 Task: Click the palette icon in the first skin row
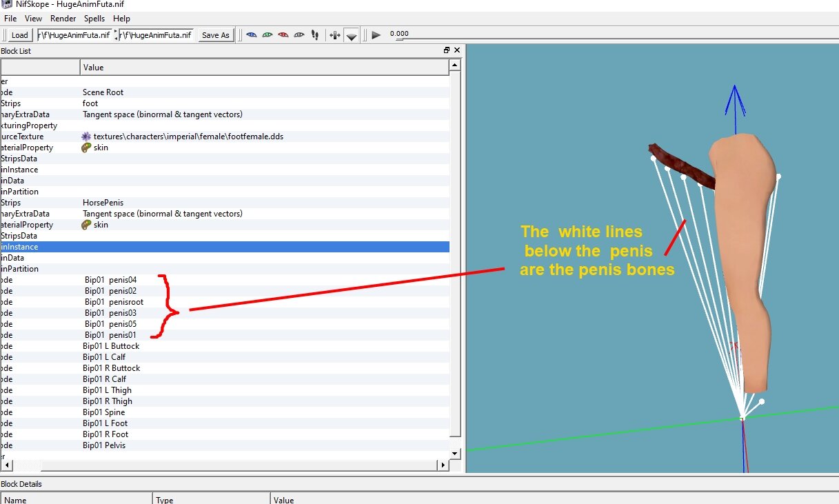tap(86, 148)
